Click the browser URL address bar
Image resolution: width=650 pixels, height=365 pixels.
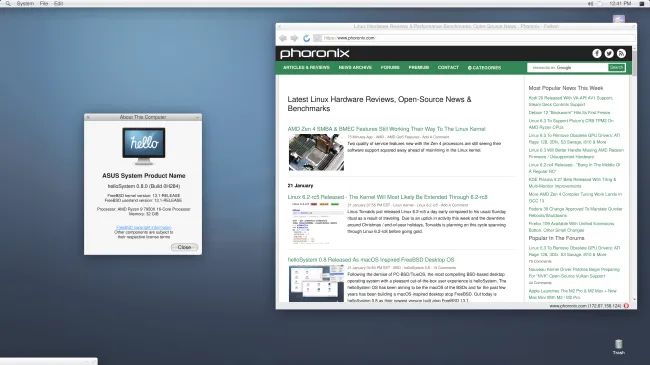(x=478, y=38)
